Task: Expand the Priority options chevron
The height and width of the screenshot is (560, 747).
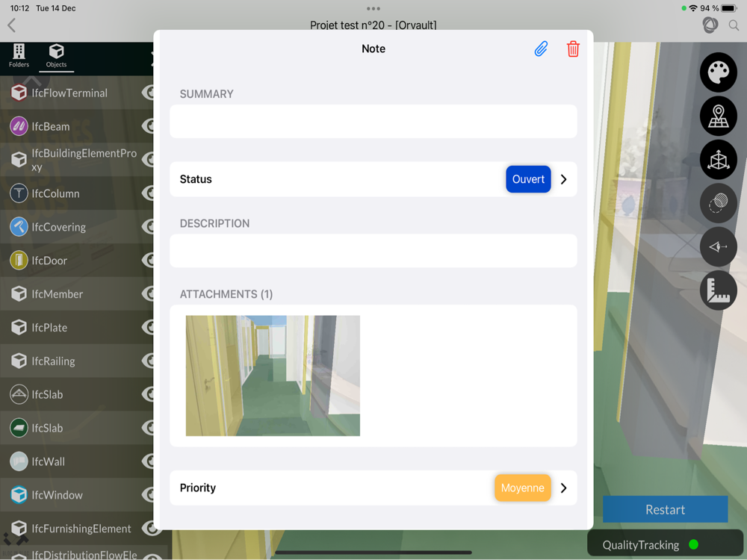Action: coord(563,488)
